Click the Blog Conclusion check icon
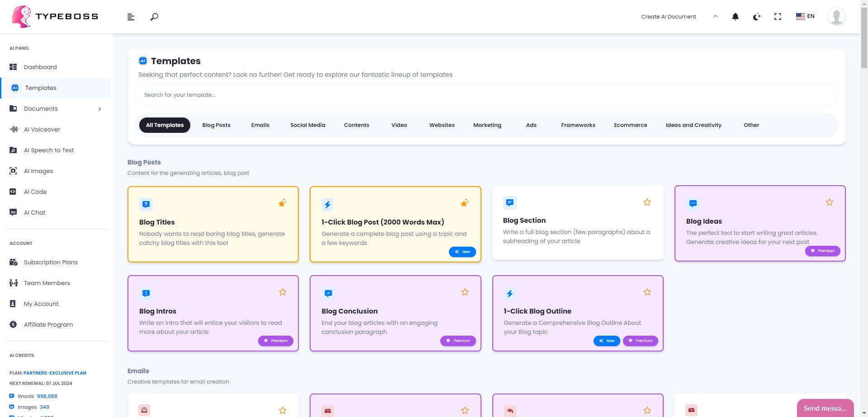This screenshot has height=417, width=868. tap(328, 293)
